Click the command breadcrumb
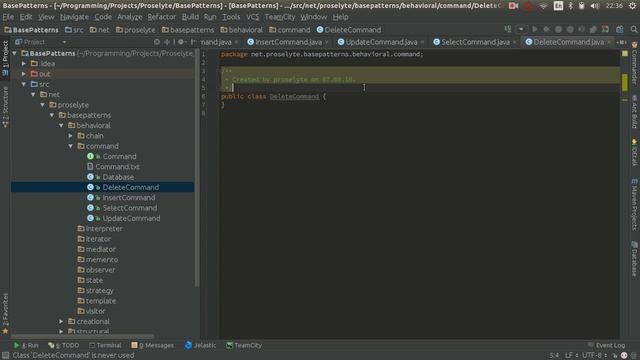 pos(290,30)
